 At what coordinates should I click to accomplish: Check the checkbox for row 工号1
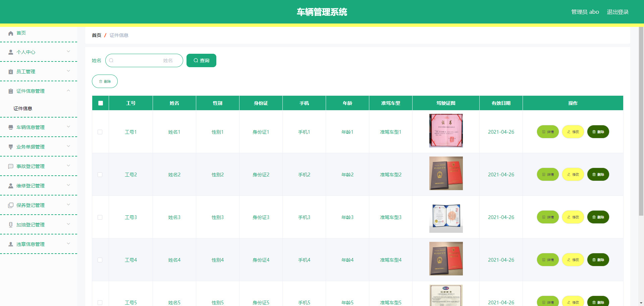coord(100,132)
